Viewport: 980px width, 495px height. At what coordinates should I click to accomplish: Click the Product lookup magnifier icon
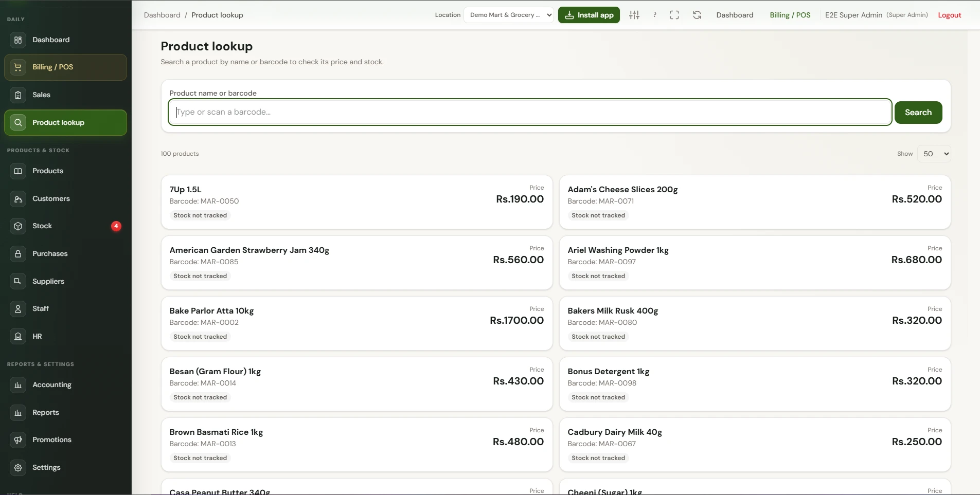pyautogui.click(x=18, y=122)
